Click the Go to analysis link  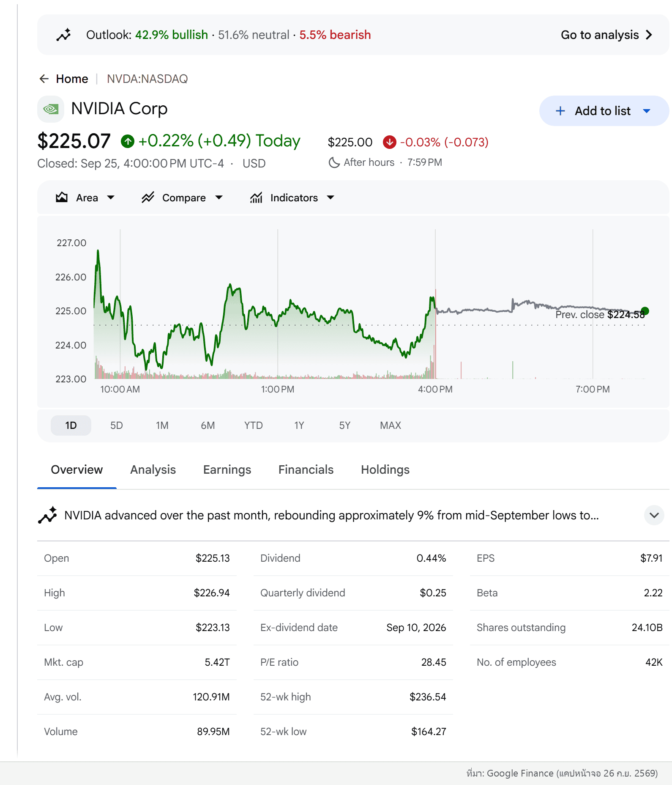point(607,35)
